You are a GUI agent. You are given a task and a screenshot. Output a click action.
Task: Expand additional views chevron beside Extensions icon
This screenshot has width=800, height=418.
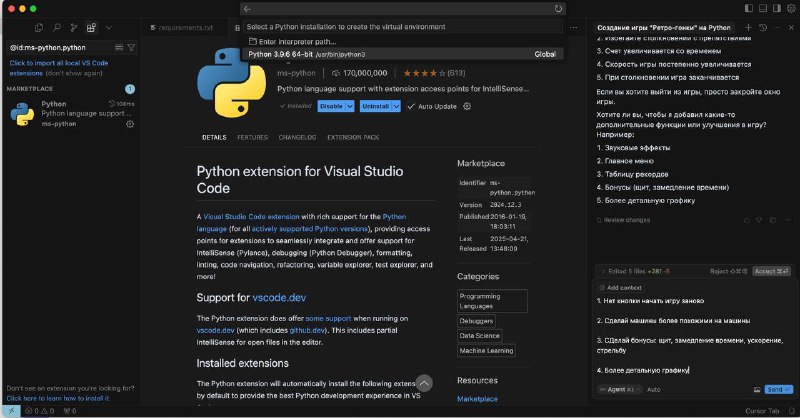tap(109, 28)
